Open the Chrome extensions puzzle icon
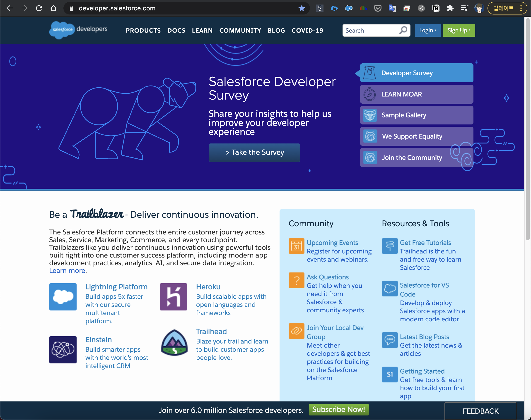The width and height of the screenshot is (531, 420). click(x=450, y=8)
